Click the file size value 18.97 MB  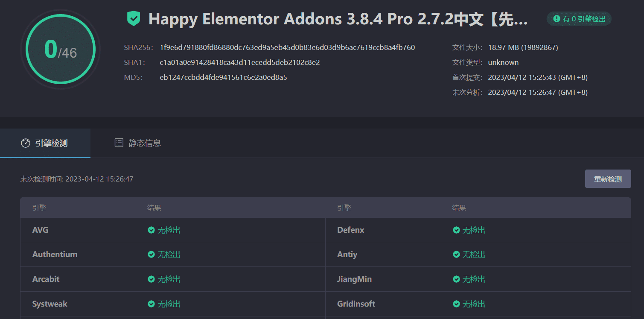523,47
